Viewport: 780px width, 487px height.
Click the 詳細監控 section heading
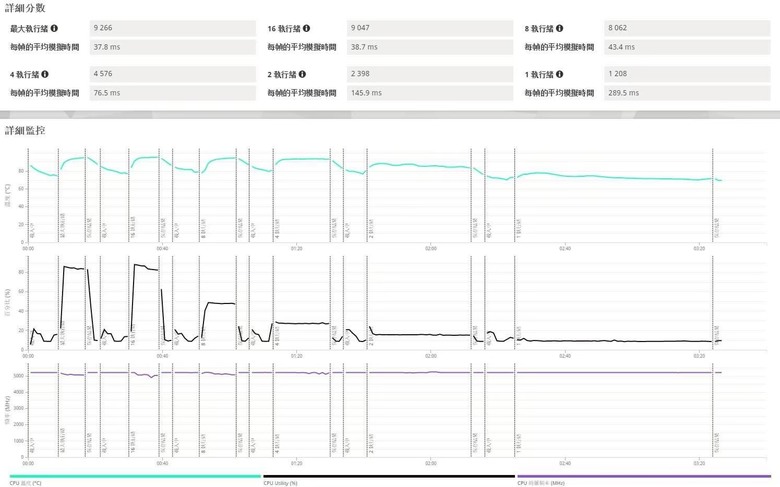coord(25,130)
